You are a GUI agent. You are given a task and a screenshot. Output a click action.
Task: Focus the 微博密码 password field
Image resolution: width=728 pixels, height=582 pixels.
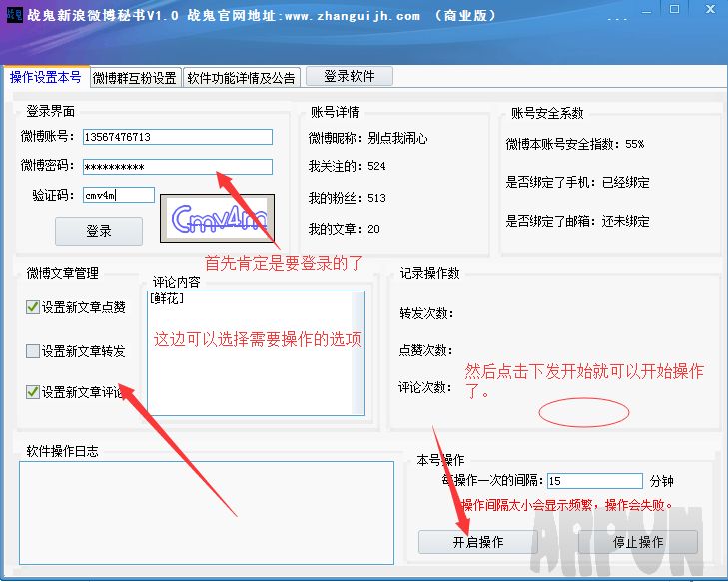(x=178, y=167)
